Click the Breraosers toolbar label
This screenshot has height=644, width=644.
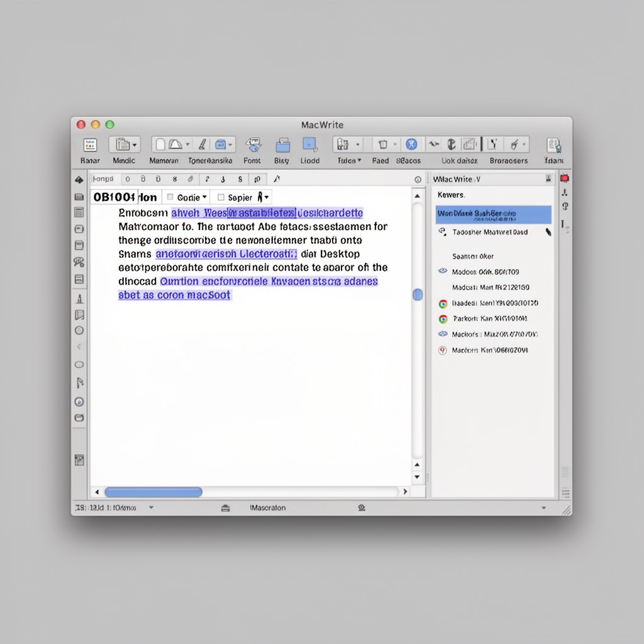(508, 160)
